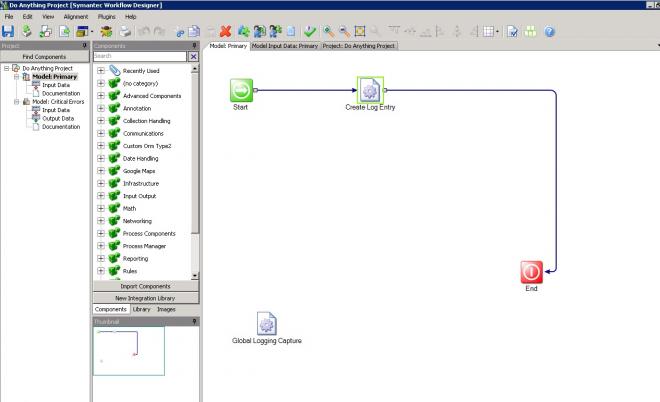Image resolution: width=660 pixels, height=402 pixels.
Task: Open dropdown arrow next to window layout icon
Action: tap(92, 32)
